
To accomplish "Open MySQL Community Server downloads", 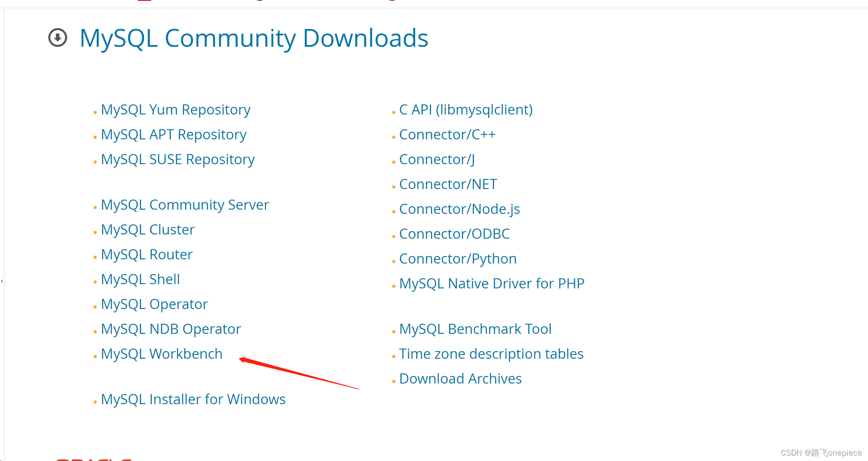I will point(185,205).
